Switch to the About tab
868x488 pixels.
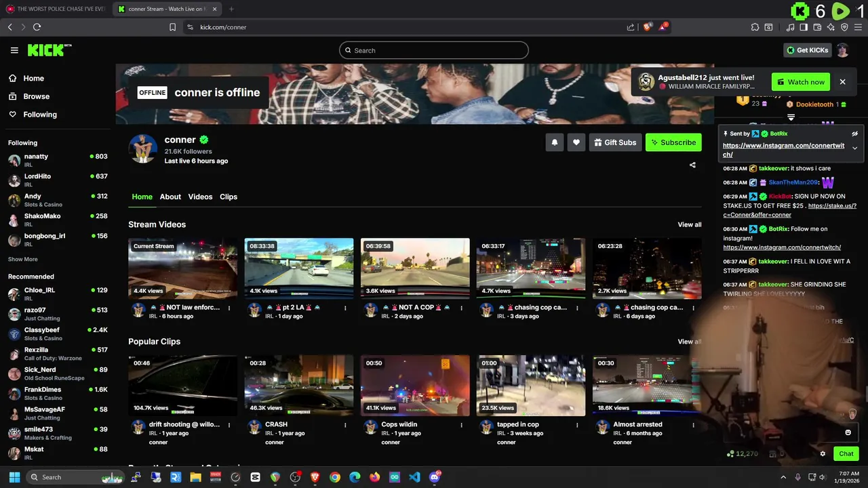pyautogui.click(x=170, y=197)
